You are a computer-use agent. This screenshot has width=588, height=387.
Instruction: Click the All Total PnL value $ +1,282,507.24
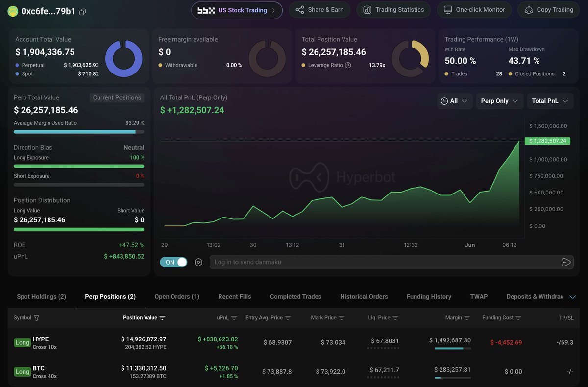click(192, 110)
